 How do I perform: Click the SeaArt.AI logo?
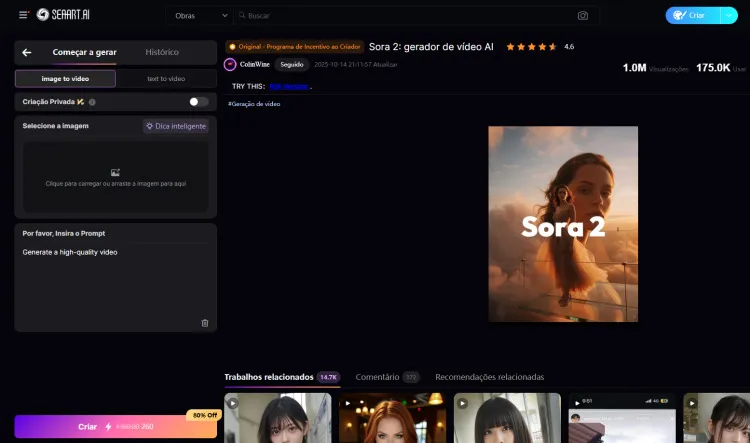click(x=63, y=15)
